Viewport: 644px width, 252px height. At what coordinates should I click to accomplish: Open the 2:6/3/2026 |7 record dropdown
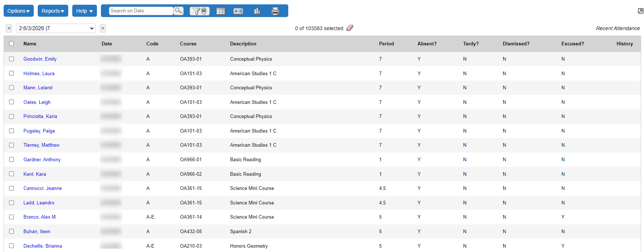coord(56,28)
